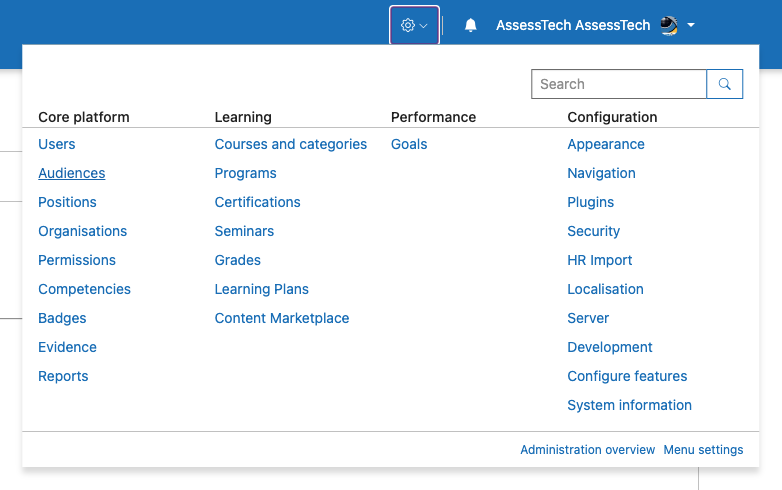The width and height of the screenshot is (782, 490).
Task: Click the admin gear icon
Action: (x=407, y=25)
